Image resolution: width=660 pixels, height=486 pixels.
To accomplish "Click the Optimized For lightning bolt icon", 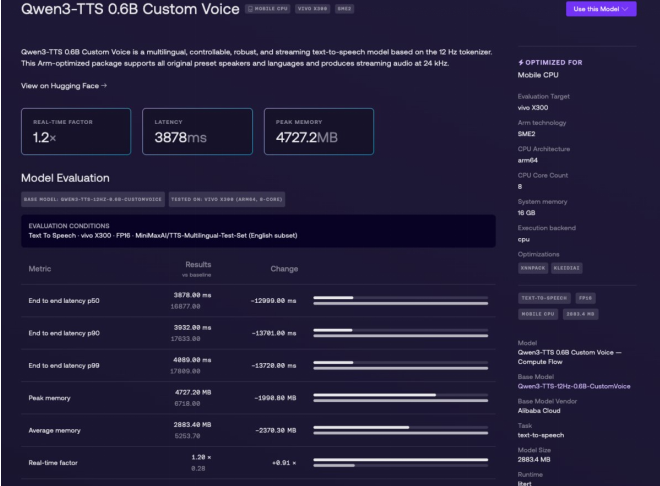I will 521,63.
